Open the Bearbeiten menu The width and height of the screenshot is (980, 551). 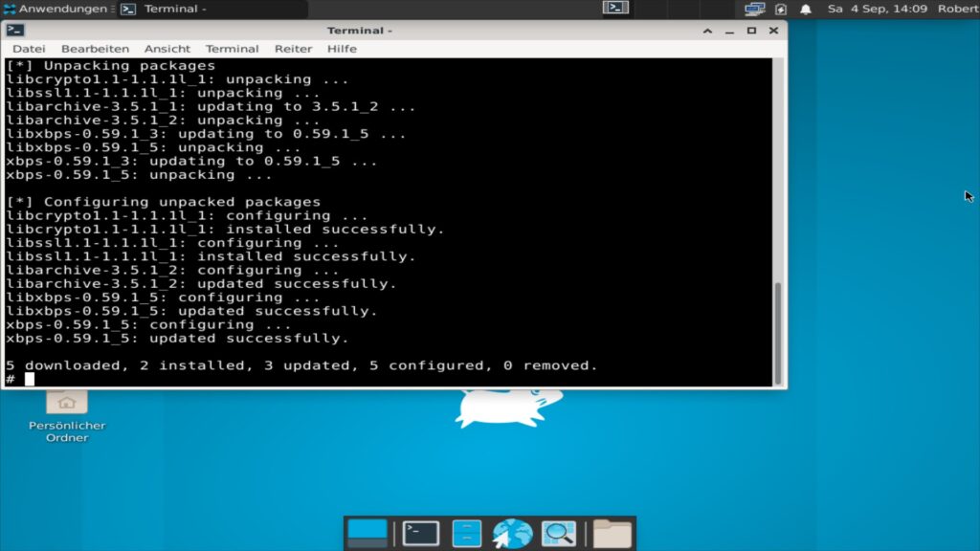coord(95,49)
